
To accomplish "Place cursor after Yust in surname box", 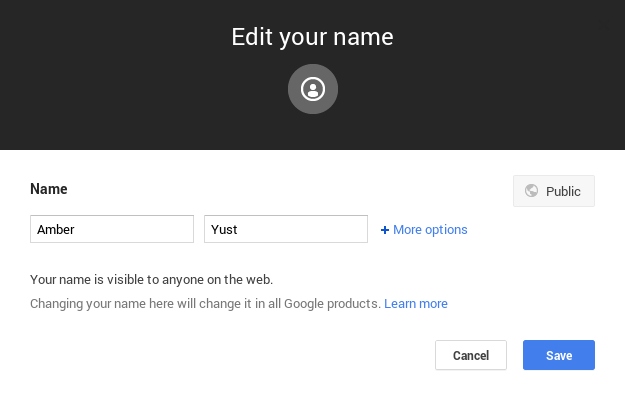I will click(x=240, y=229).
